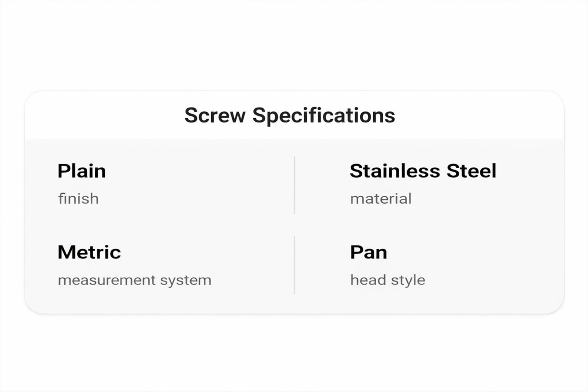Viewport: 588px width, 392px height.
Task: Click the measurement system label
Action: pyautogui.click(x=134, y=280)
